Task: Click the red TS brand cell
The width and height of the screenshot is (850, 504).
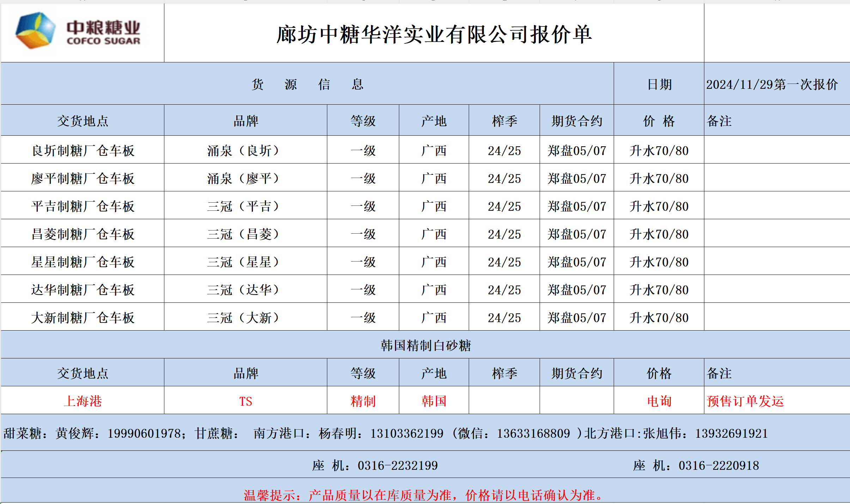Action: click(x=245, y=401)
